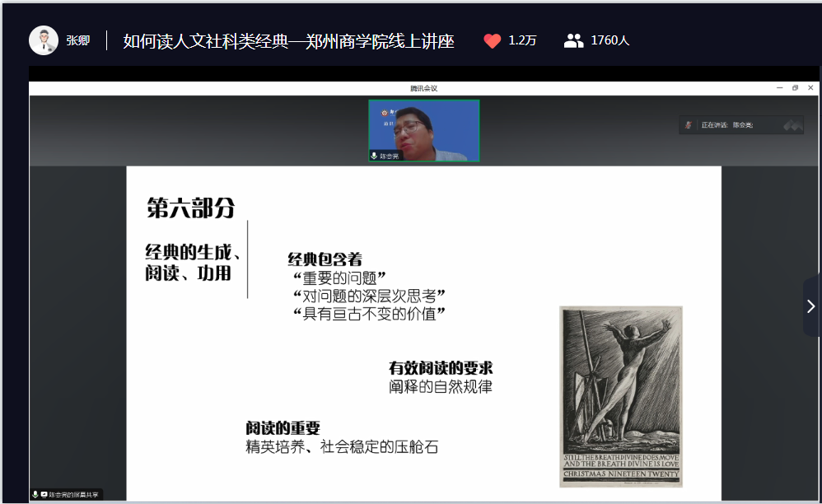Click the microphone icon in screen share label
Screen dimensions: 822x504
[35, 495]
